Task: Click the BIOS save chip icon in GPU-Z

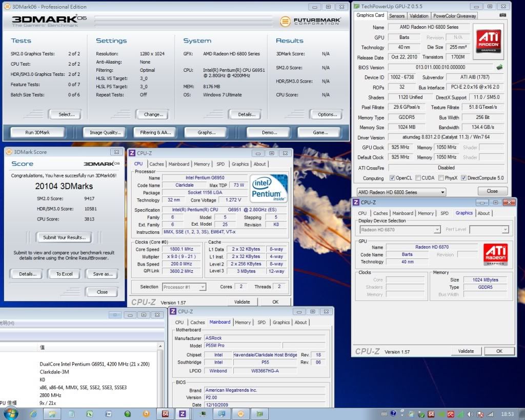Action: pos(499,67)
